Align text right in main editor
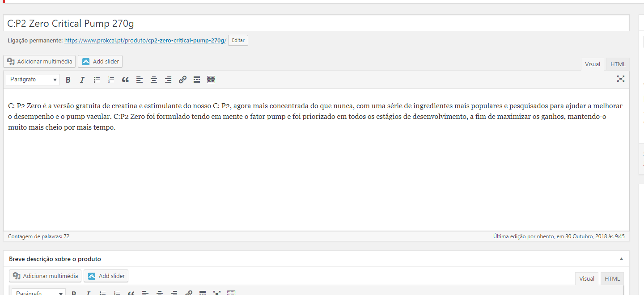 pos(168,80)
